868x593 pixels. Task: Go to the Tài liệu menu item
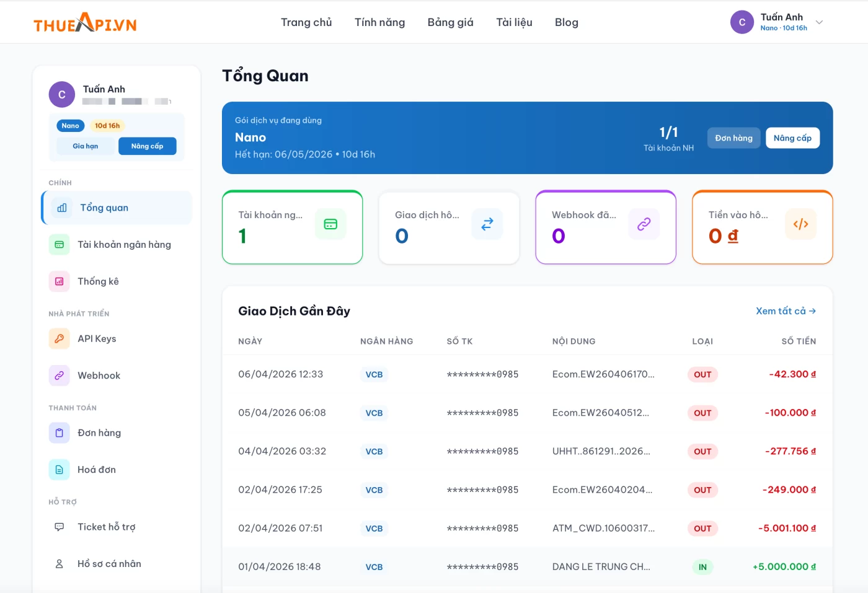coord(514,22)
